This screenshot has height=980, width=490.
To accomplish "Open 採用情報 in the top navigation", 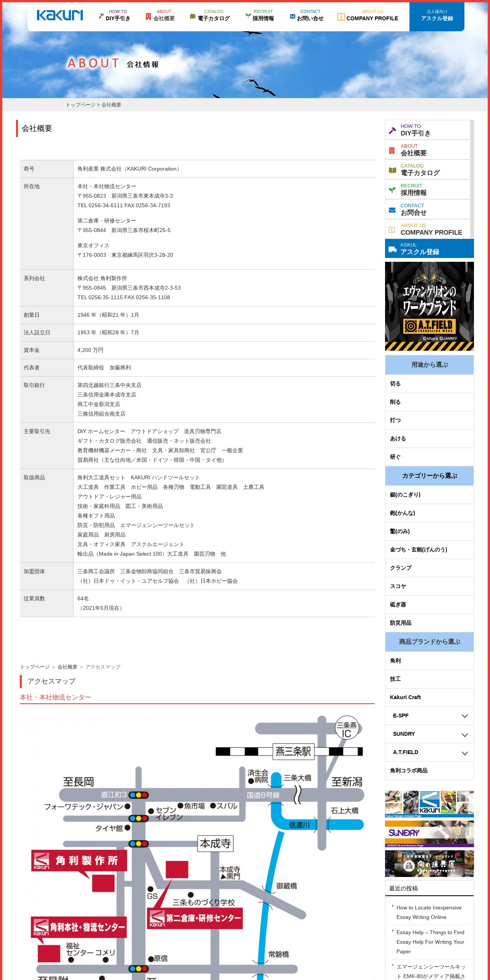I will [x=260, y=15].
